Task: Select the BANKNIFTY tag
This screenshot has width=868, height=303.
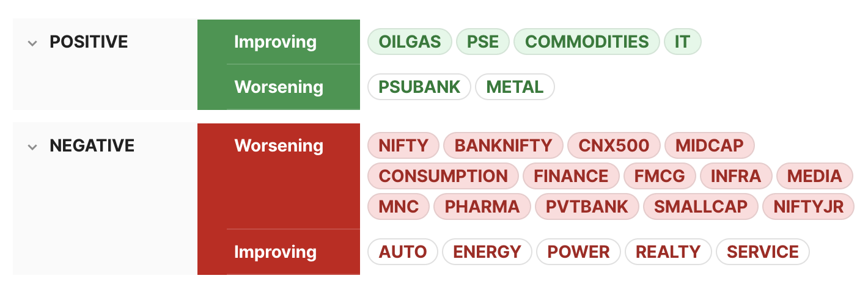Action: [504, 145]
